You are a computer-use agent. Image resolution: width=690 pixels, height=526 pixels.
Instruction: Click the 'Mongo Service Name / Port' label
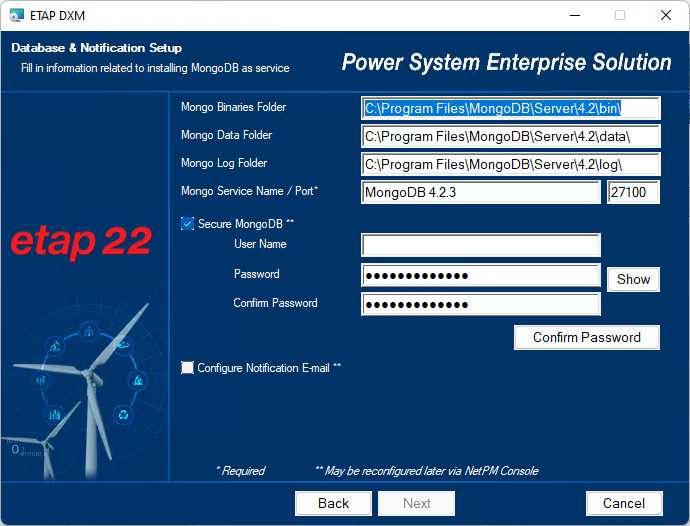249,191
